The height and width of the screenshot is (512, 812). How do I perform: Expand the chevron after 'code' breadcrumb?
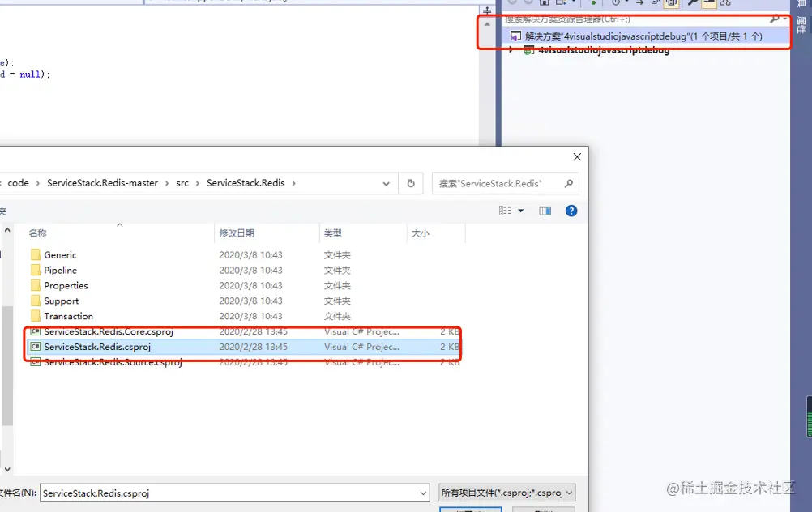tap(38, 183)
